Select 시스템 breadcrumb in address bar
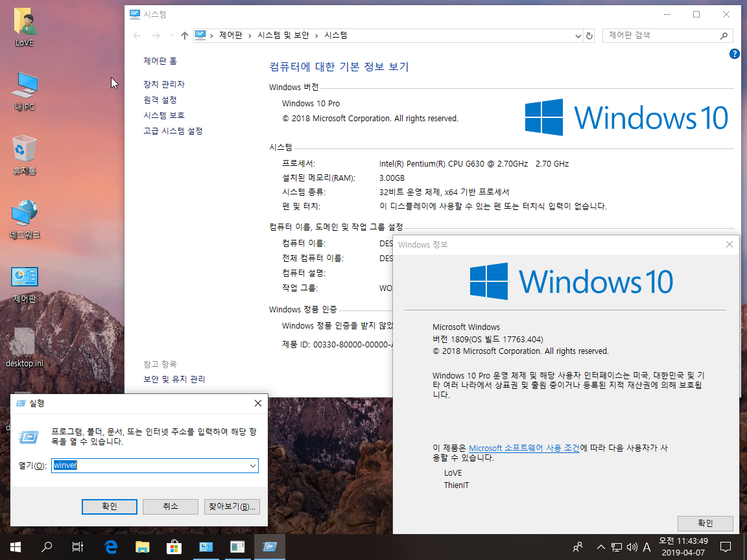This screenshot has height=560, width=747. [336, 35]
